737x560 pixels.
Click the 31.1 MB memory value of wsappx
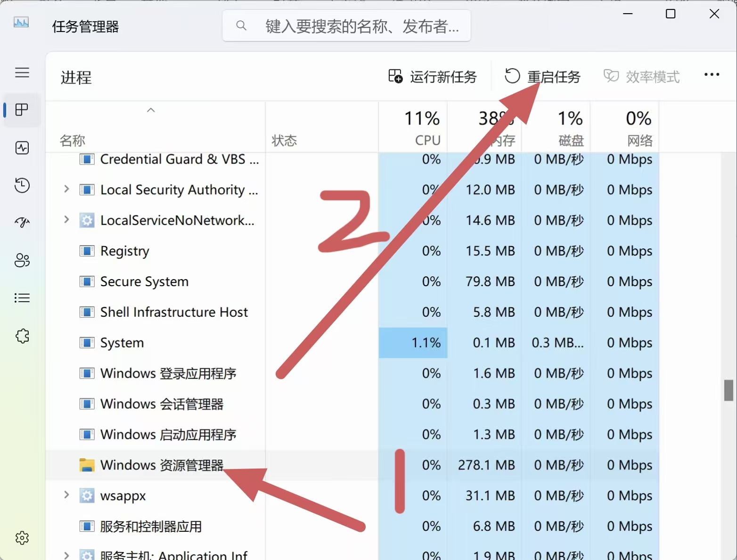coord(490,495)
